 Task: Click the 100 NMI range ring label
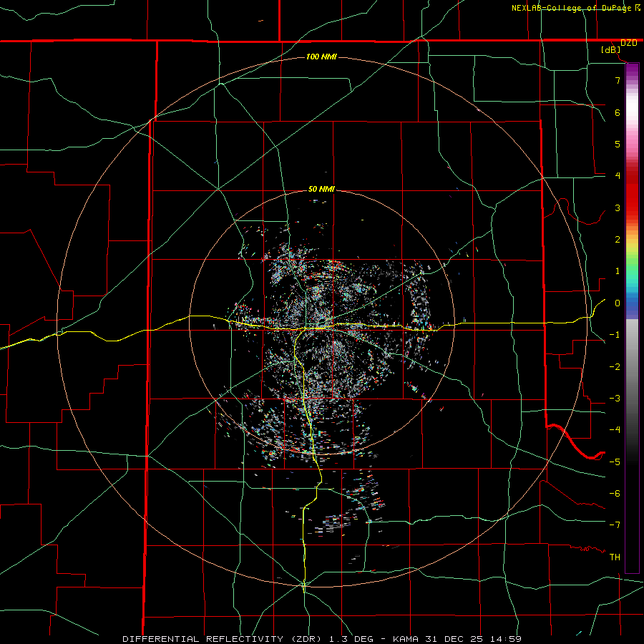321,57
